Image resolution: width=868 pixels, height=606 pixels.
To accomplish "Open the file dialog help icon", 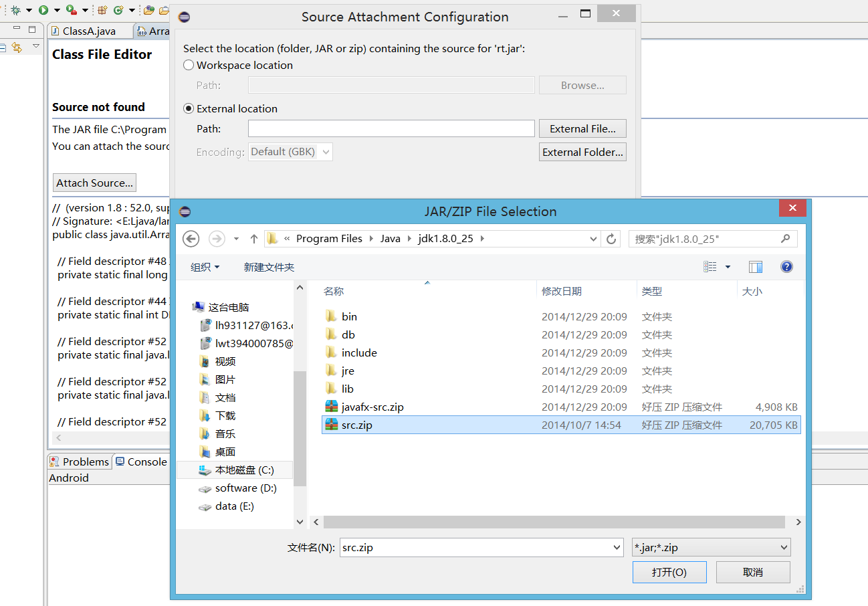I will (x=786, y=267).
